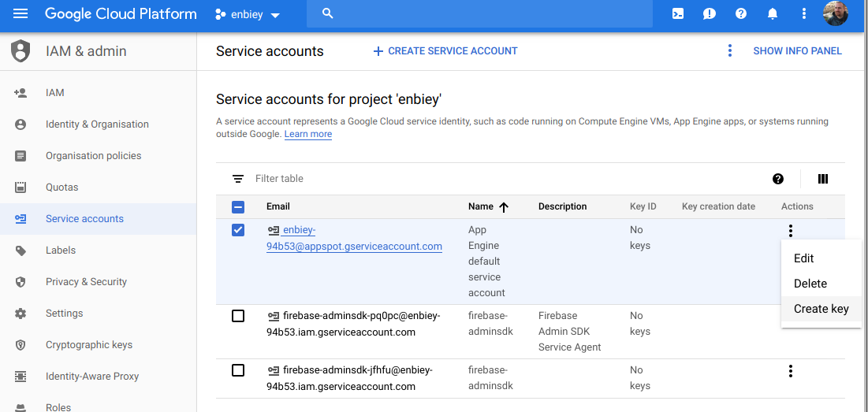Viewport: 868px width, 412px height.
Task: Uncheck the App Engine default service account
Action: 238,230
